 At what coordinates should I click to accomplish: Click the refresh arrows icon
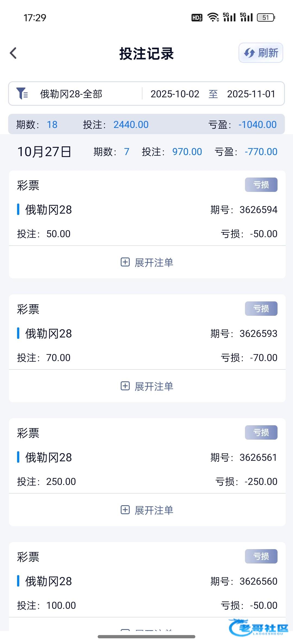(249, 53)
